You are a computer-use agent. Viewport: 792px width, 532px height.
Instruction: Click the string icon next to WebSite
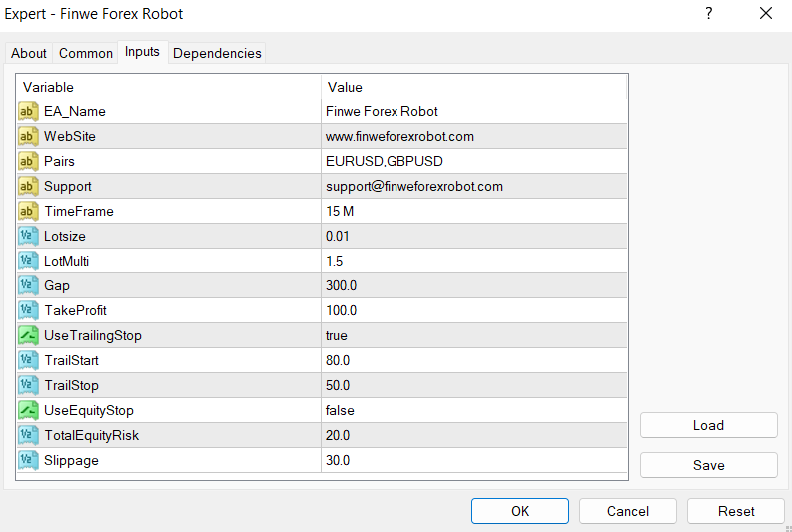[x=28, y=136]
